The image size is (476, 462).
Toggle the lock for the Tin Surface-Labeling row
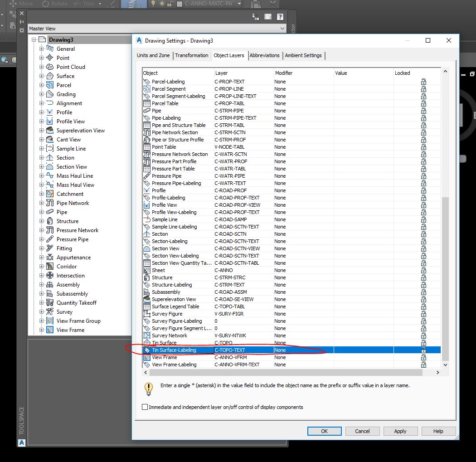click(424, 350)
